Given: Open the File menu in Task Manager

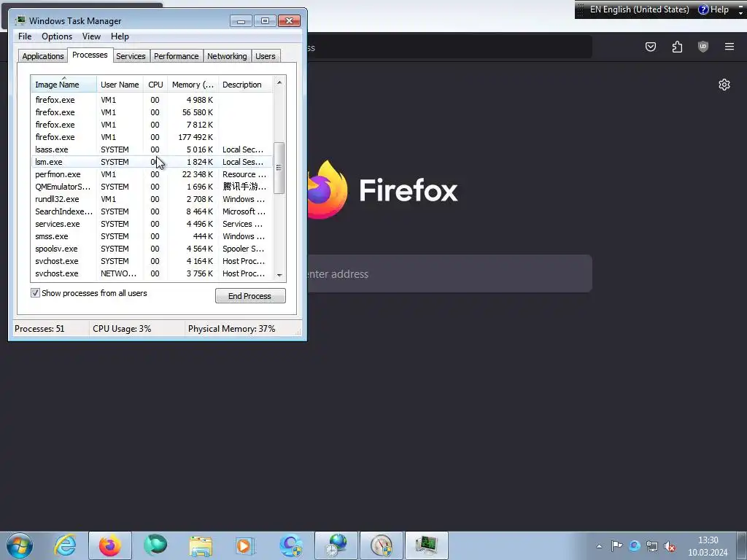Looking at the screenshot, I should pyautogui.click(x=25, y=36).
